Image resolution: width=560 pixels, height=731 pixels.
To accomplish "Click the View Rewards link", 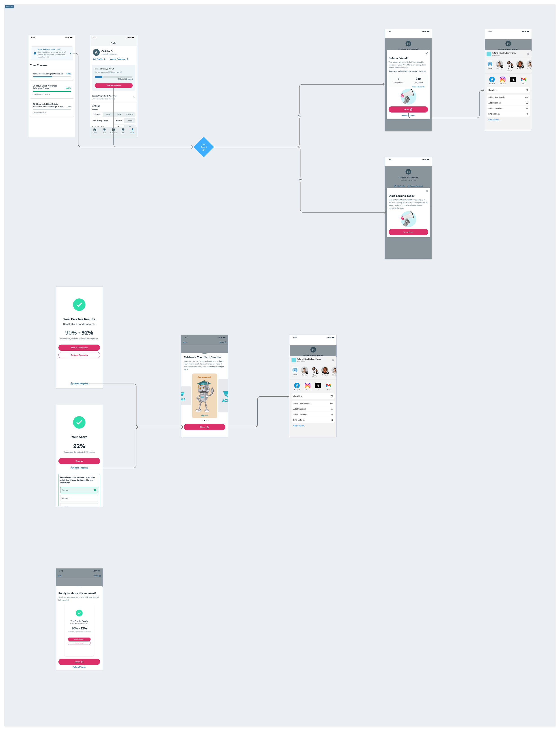I will pyautogui.click(x=418, y=87).
